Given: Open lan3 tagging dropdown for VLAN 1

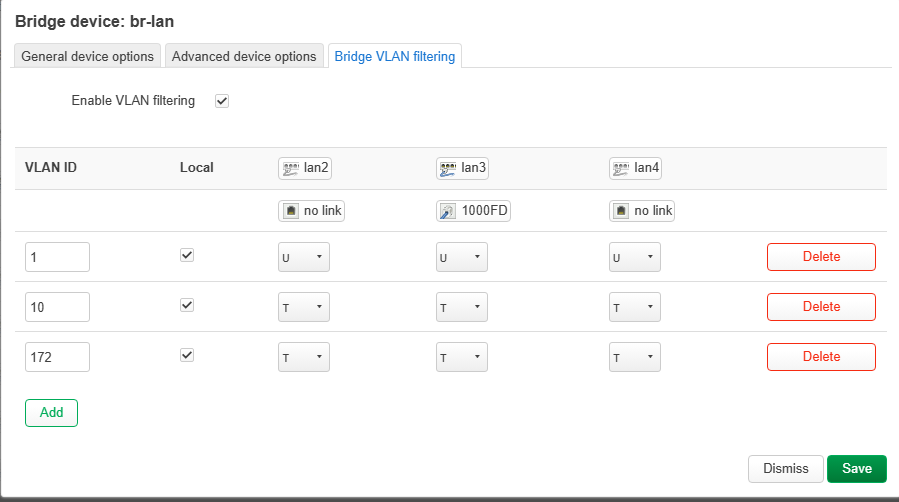Looking at the screenshot, I should (462, 257).
